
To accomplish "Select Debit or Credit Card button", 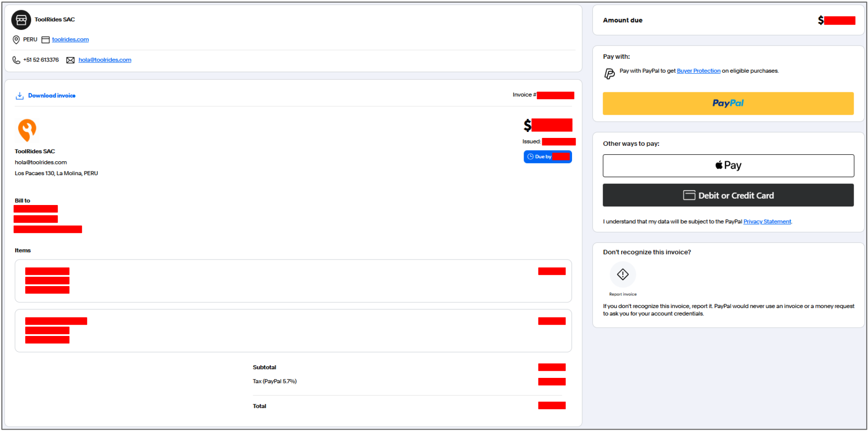I will click(x=728, y=195).
